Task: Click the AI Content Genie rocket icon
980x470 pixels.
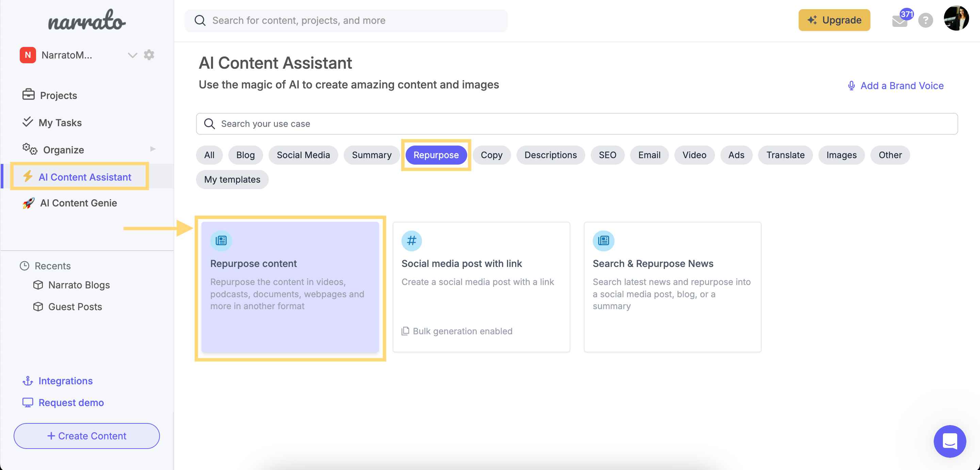Action: pyautogui.click(x=29, y=203)
